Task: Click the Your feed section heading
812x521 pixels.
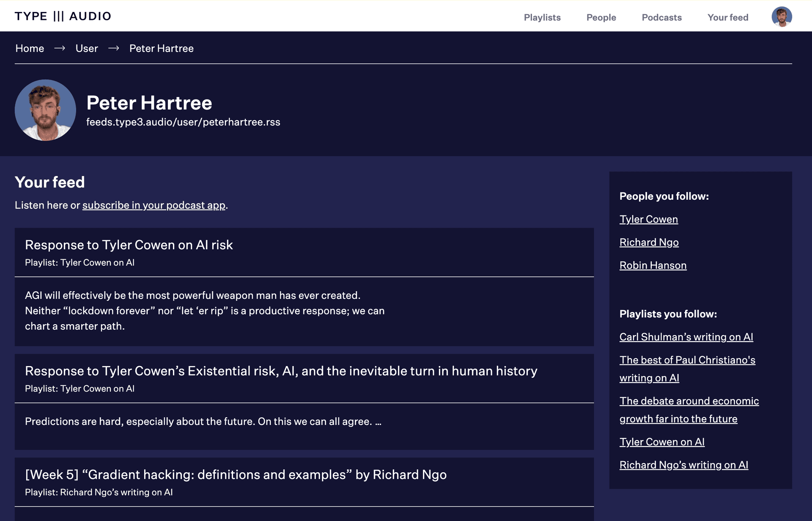Action: tap(50, 182)
